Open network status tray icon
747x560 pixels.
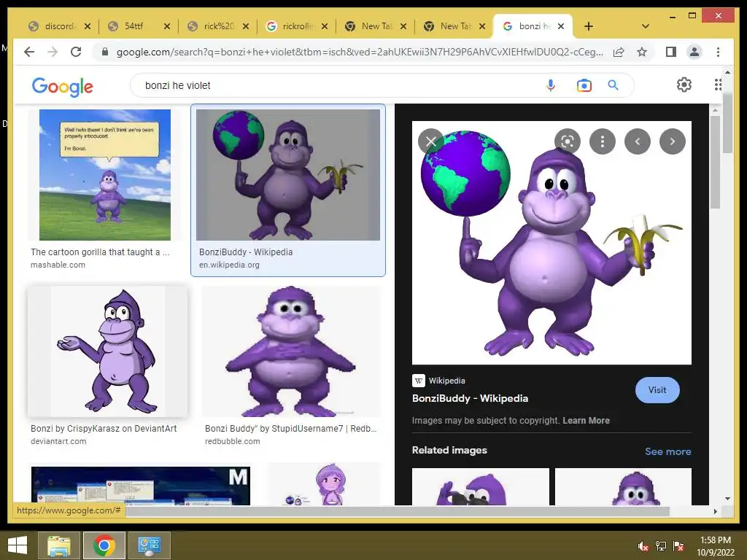click(660, 546)
